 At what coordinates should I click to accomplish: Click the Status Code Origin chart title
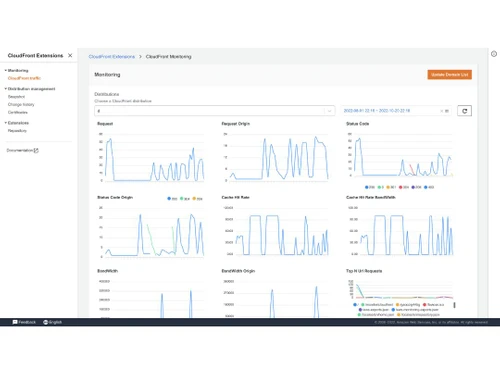[115, 197]
